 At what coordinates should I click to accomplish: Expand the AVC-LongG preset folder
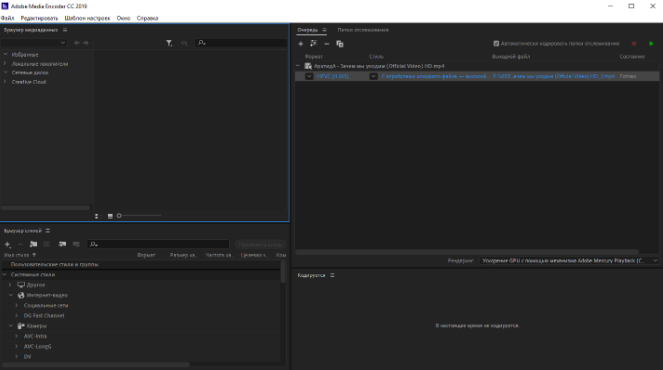coord(16,346)
